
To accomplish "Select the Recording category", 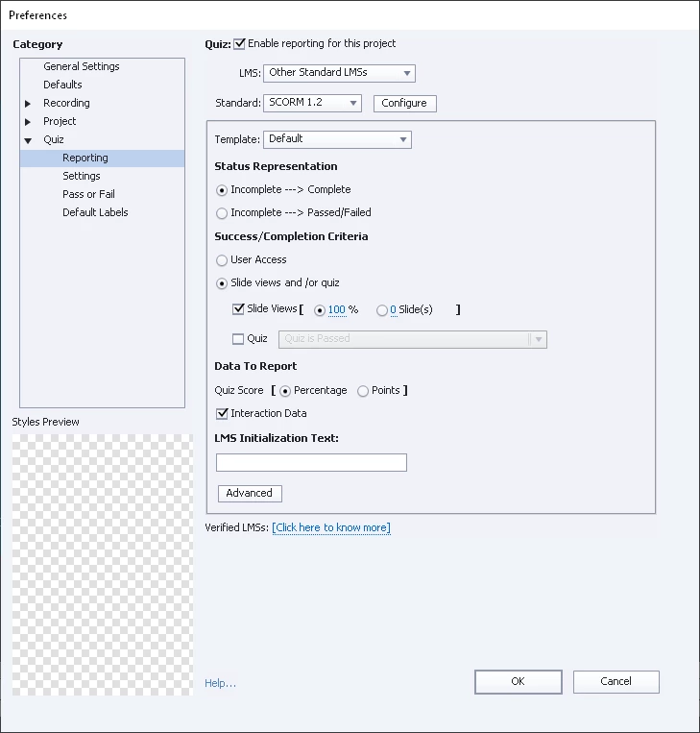I will (66, 104).
